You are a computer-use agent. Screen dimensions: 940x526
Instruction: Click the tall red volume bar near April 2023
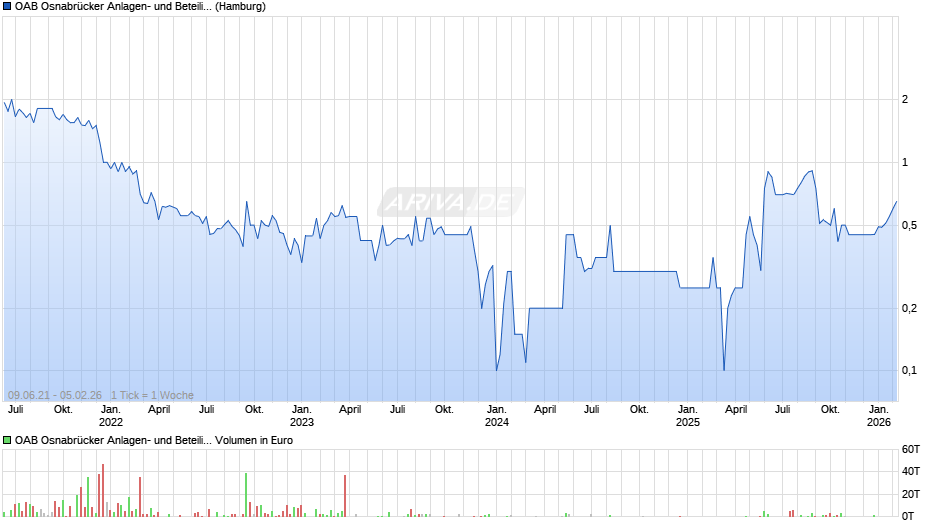(x=345, y=496)
